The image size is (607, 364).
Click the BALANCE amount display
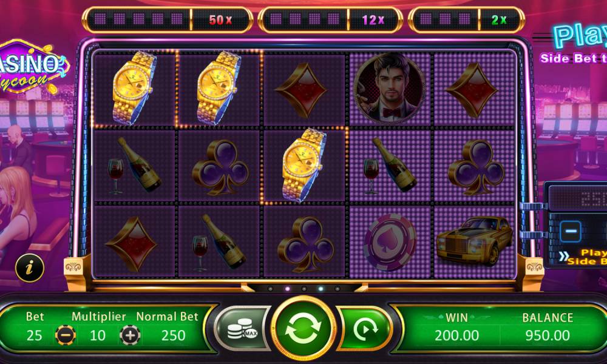click(x=547, y=335)
